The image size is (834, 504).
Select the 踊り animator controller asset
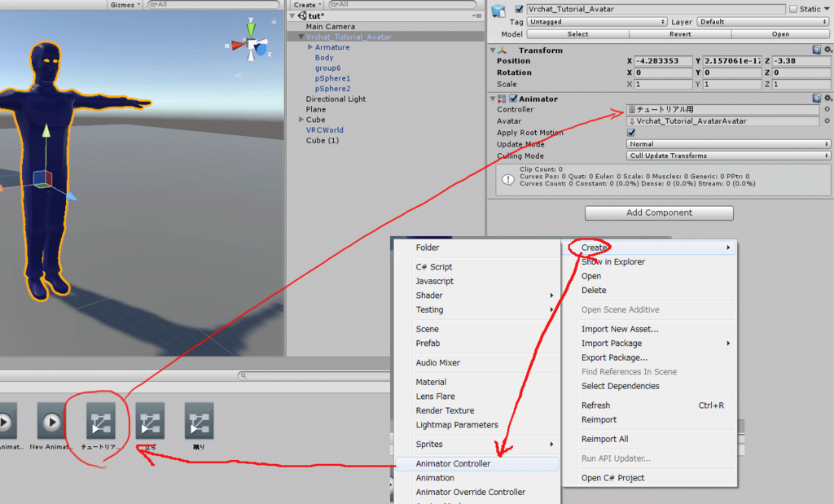[199, 427]
